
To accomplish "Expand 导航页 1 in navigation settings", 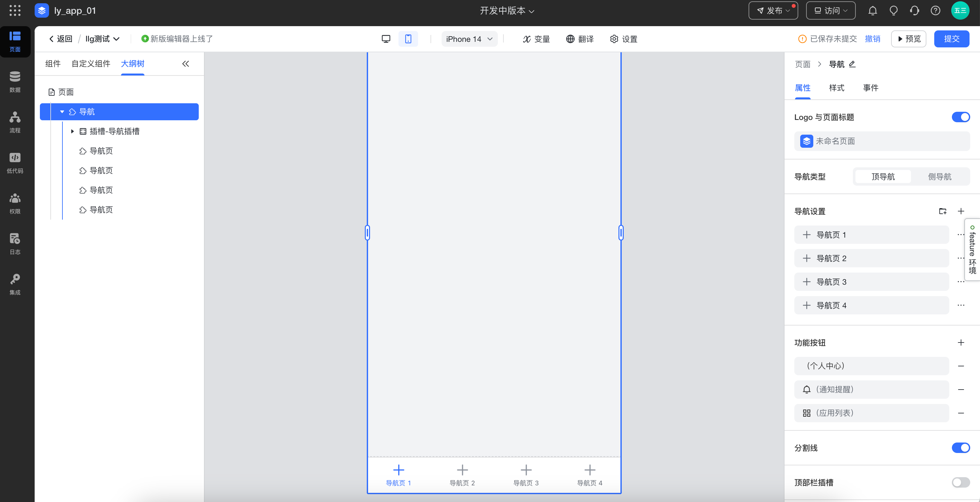I will pos(806,235).
